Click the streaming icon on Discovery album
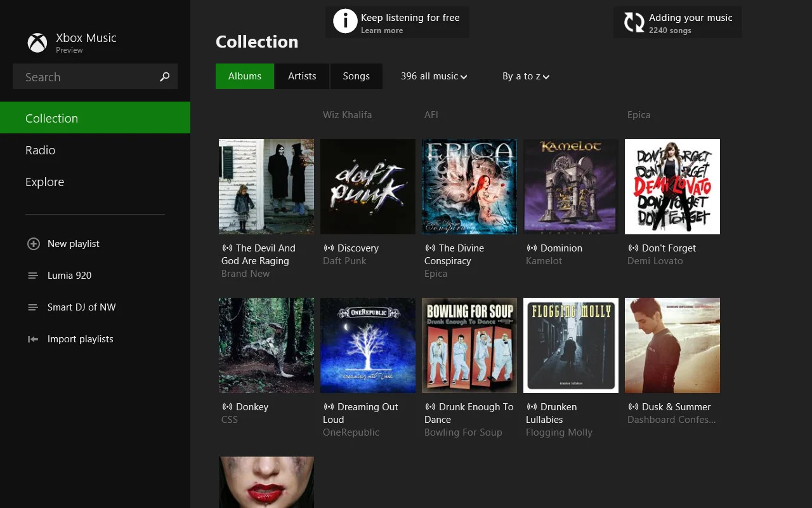The width and height of the screenshot is (812, 508). pos(329,248)
